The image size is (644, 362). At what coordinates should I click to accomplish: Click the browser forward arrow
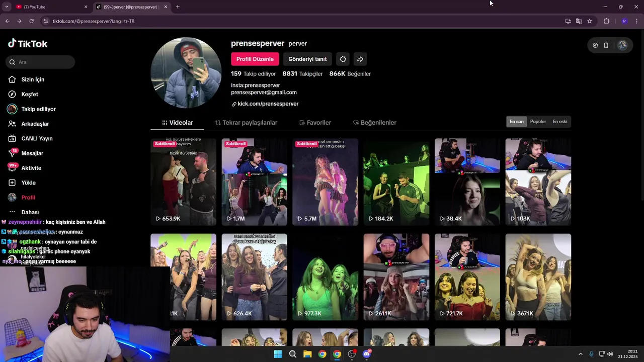19,21
